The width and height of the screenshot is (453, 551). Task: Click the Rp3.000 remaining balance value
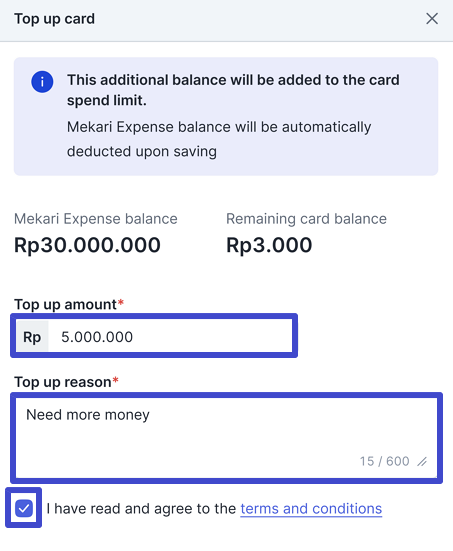point(269,245)
